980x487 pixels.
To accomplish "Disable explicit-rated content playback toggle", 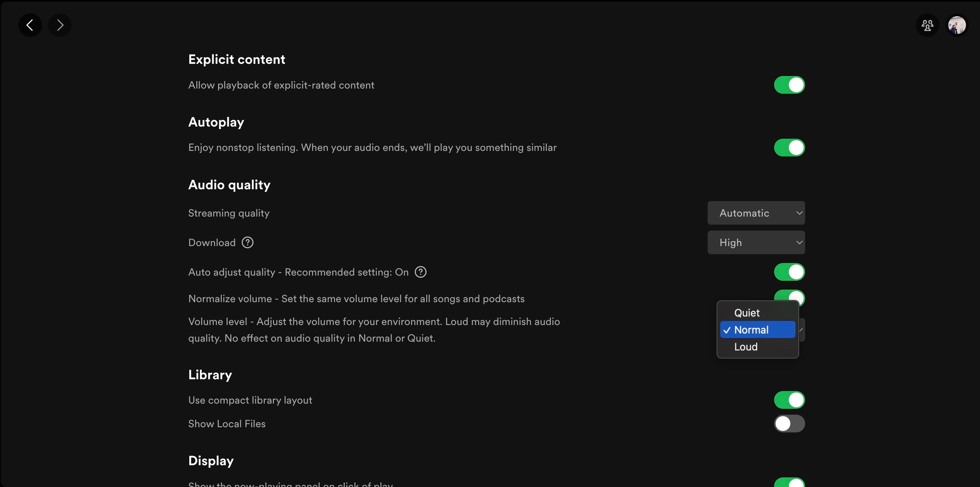I will (789, 85).
